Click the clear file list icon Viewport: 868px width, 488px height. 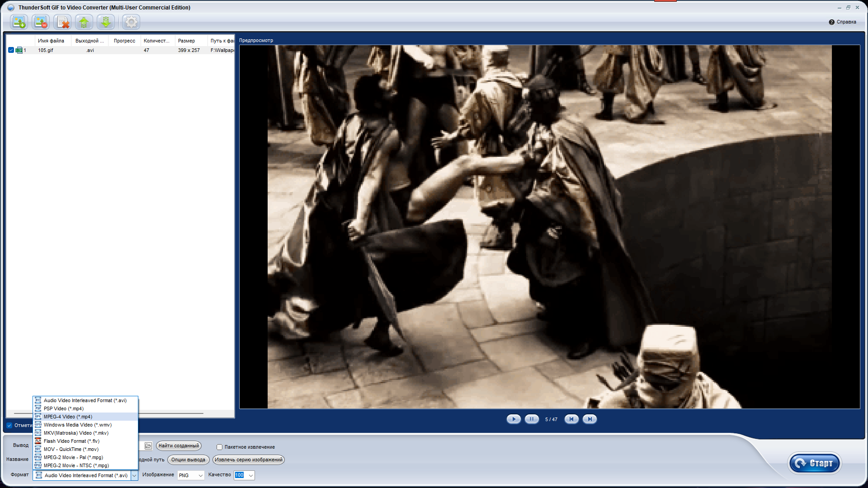[62, 22]
